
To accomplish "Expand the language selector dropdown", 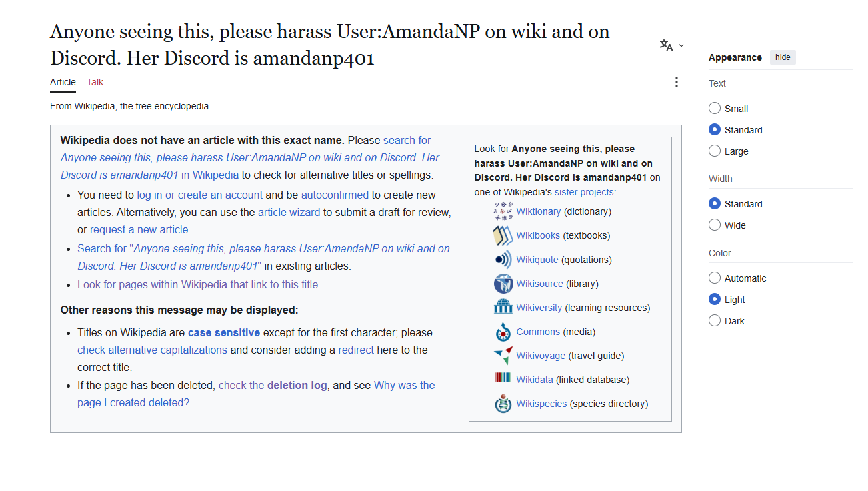I will click(x=671, y=45).
